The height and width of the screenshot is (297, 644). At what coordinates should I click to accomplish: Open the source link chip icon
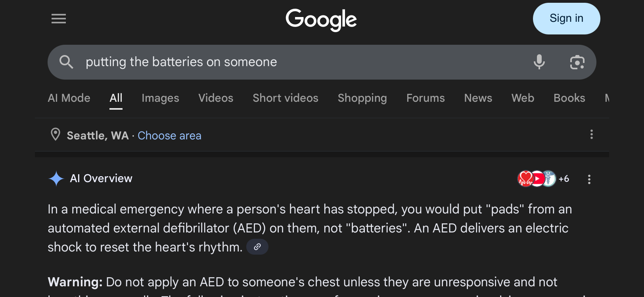coord(257,247)
